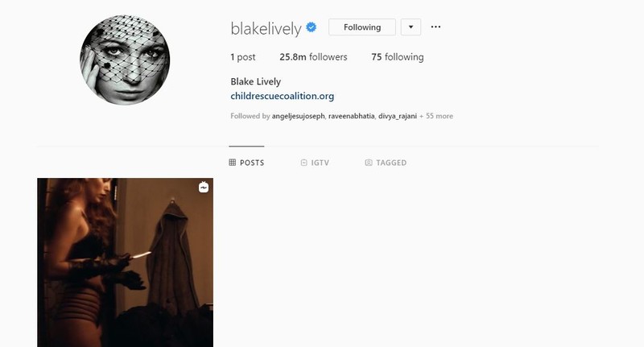
Task: Open the three-dot options menu
Action: (x=436, y=27)
